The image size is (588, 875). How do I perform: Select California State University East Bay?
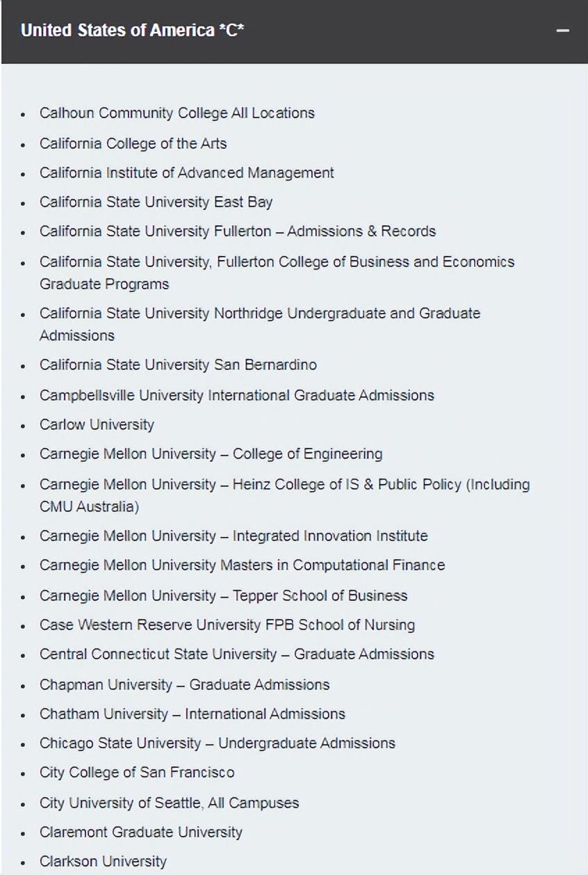point(156,202)
